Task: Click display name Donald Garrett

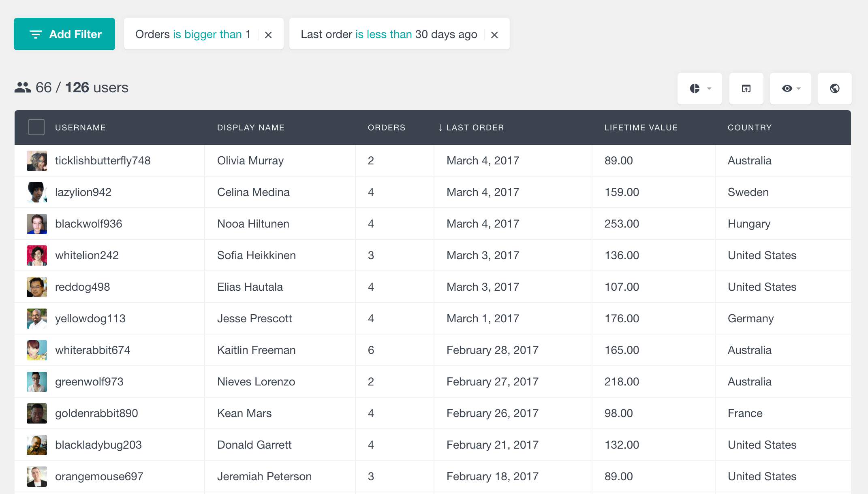Action: [254, 445]
